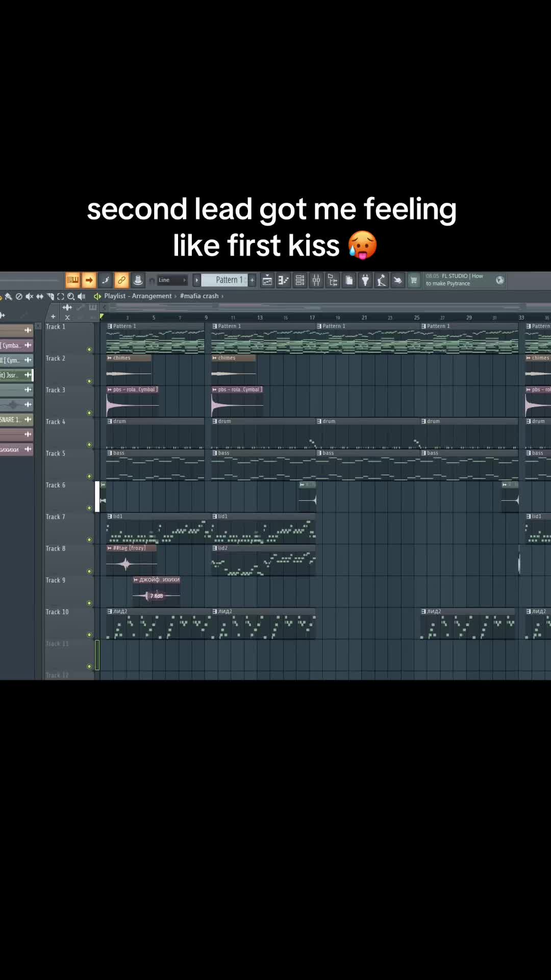
Task: Expand pattern menu arrow left of Pattern 1
Action: (x=196, y=280)
